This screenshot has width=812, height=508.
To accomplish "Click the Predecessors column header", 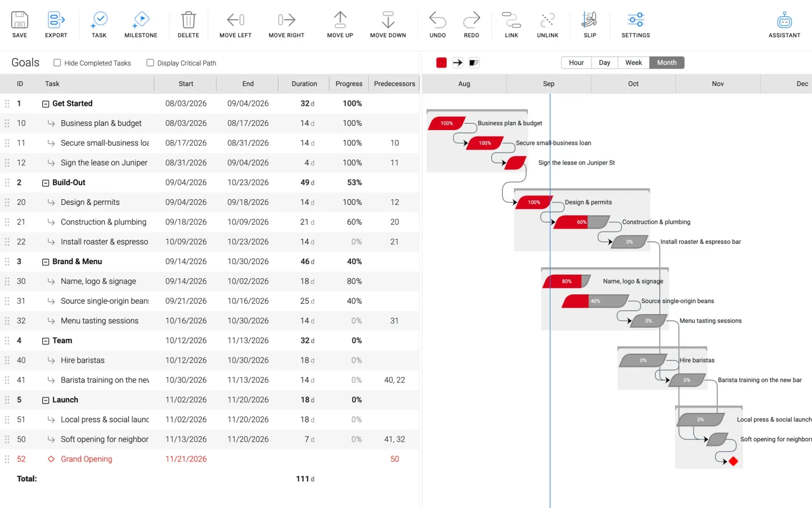I will 394,84.
